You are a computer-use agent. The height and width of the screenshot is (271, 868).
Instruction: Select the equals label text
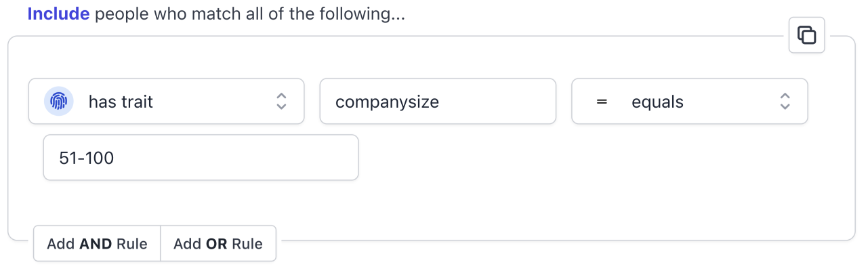coord(657,102)
